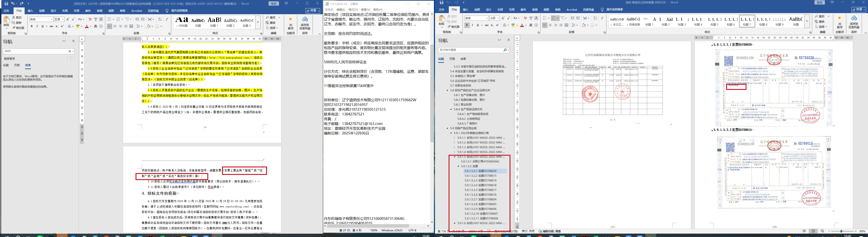Increase paragraph indent in 投标文件 Word

click(578, 18)
